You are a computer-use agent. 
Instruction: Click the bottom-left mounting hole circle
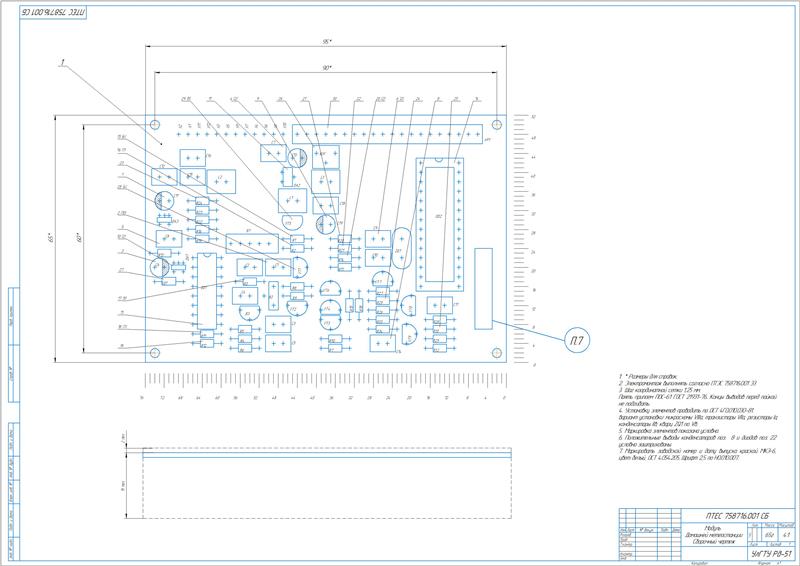155,353
